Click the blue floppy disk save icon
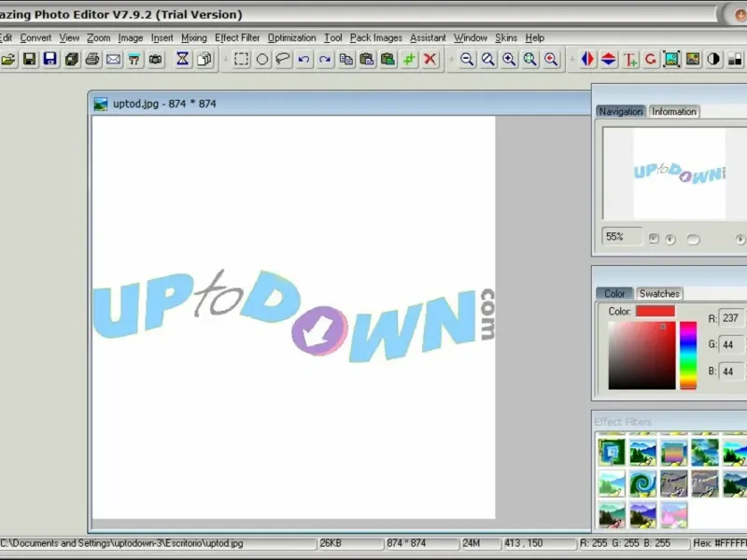Screen dimensions: 747x560 (x=50, y=60)
